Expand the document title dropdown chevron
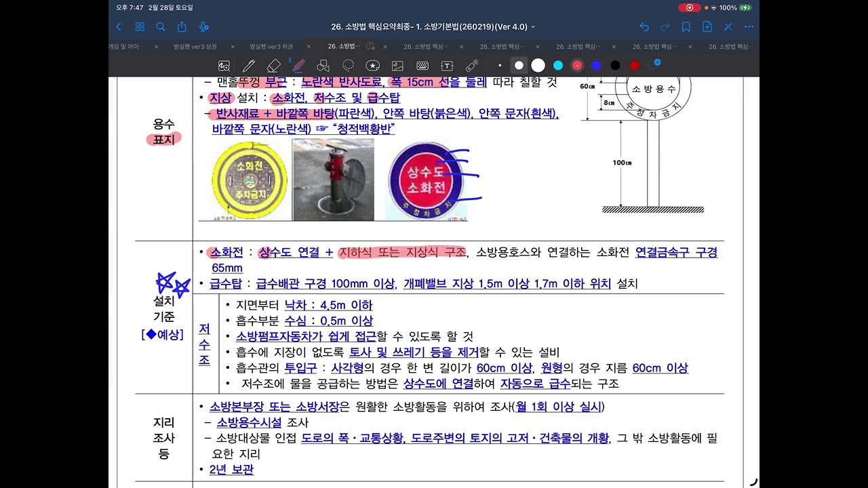Screen dimensions: 868x488 (533, 27)
